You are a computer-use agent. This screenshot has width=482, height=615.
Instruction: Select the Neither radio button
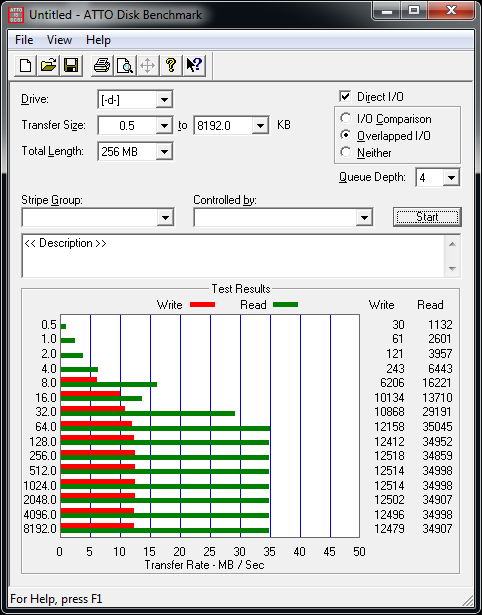tap(346, 152)
